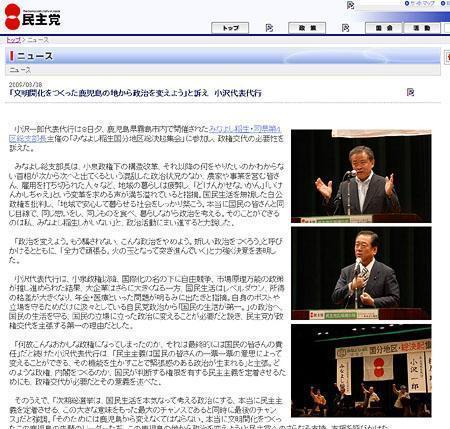Click the paragraph beginning 小沢代表代行は、小泉政権以降
Viewport: 450px width, 429px height.
(x=147, y=302)
